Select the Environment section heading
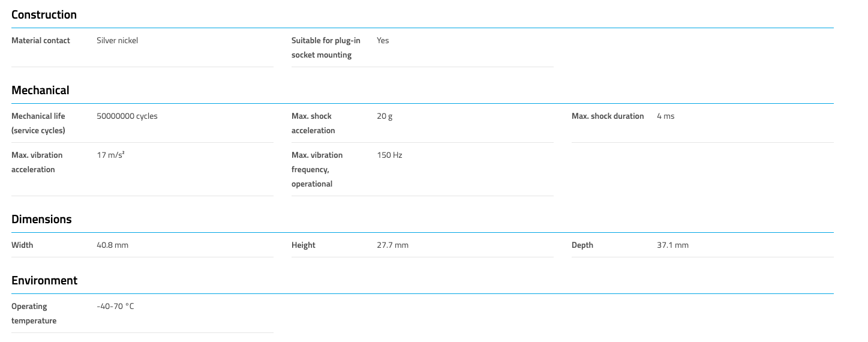This screenshot has height=342, width=868. pyautogui.click(x=44, y=281)
